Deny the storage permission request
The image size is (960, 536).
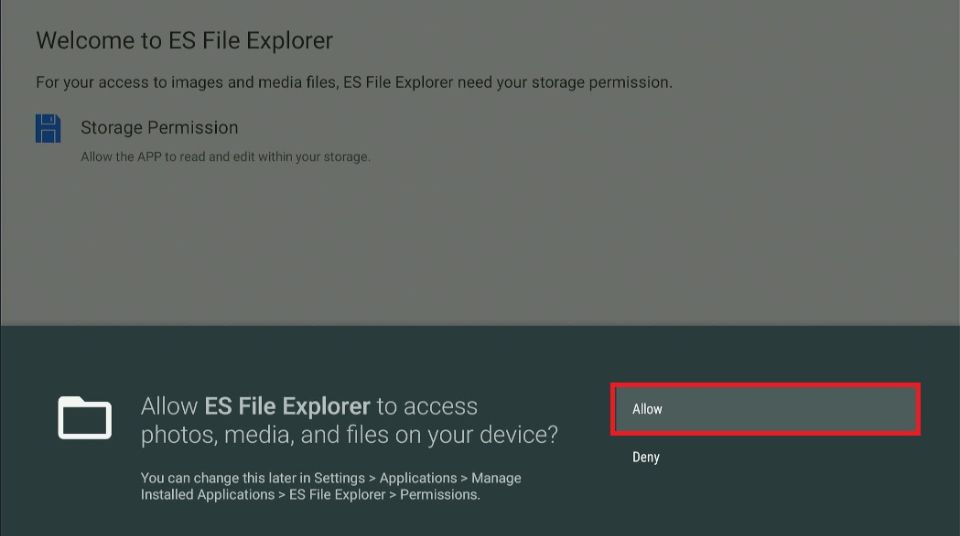[x=646, y=457]
